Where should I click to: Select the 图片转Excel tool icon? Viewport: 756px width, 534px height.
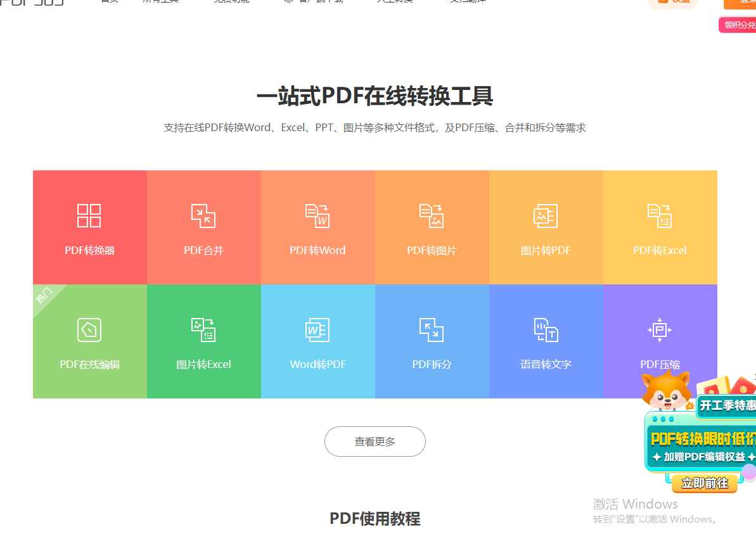coord(203,330)
